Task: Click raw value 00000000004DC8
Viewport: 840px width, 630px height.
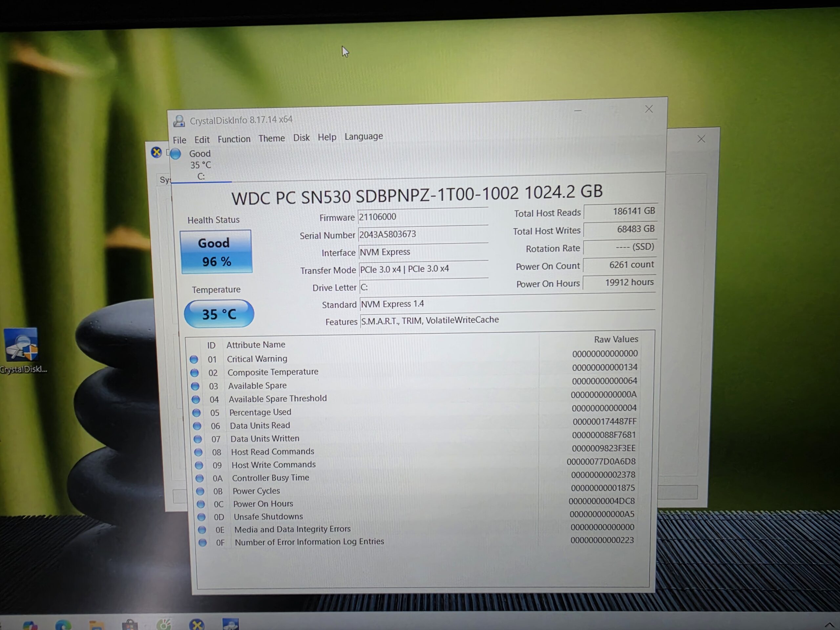Action: (x=601, y=501)
